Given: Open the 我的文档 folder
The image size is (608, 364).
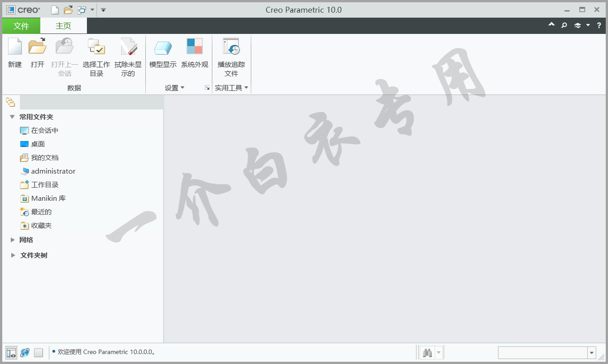Looking at the screenshot, I should 39,158.
